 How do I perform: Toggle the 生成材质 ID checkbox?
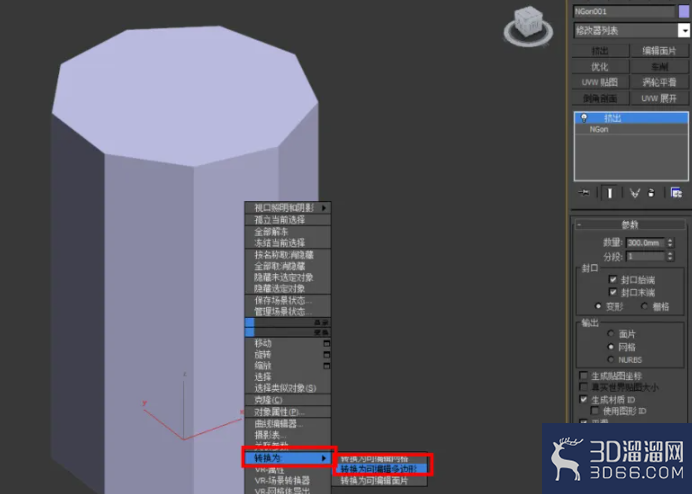click(x=583, y=400)
